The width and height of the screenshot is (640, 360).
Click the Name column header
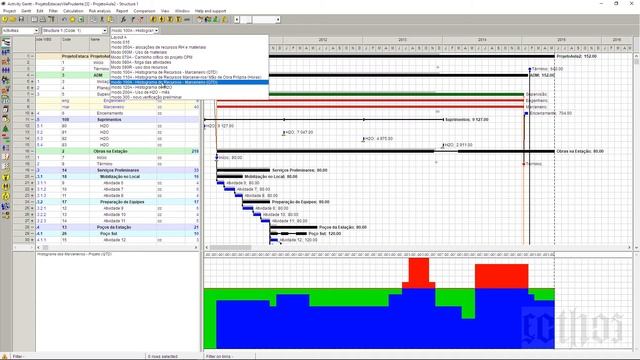tap(100, 44)
